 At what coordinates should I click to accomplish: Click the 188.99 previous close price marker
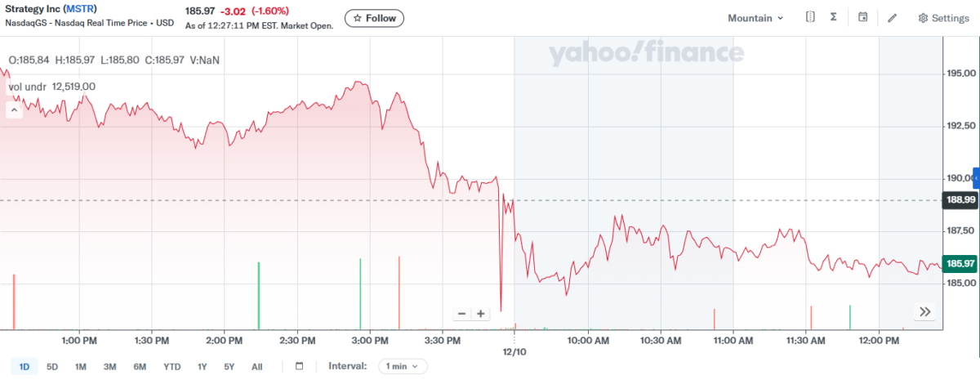click(959, 199)
